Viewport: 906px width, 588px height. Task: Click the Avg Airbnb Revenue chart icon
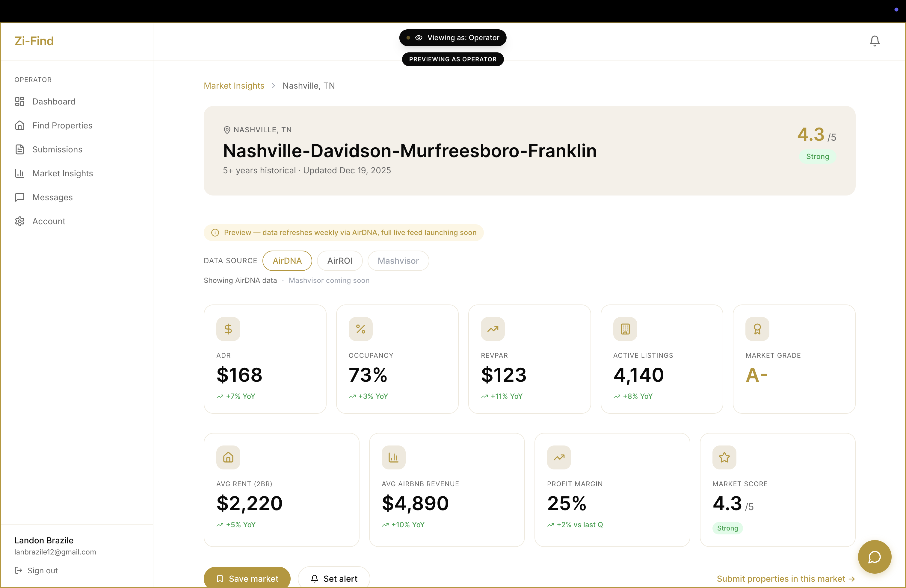click(x=394, y=457)
